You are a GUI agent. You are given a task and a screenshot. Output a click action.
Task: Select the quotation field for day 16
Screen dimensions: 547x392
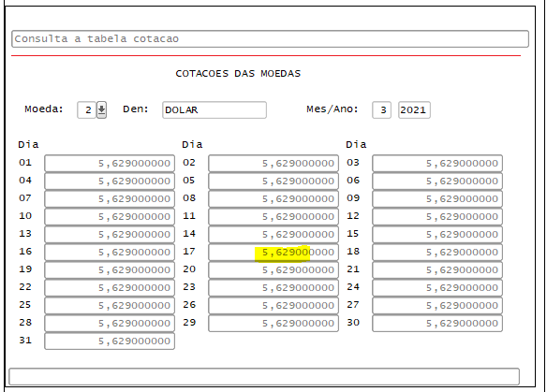(110, 253)
